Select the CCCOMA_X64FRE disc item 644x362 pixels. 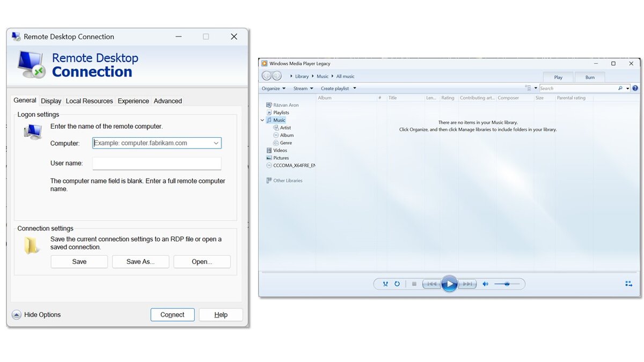point(291,165)
